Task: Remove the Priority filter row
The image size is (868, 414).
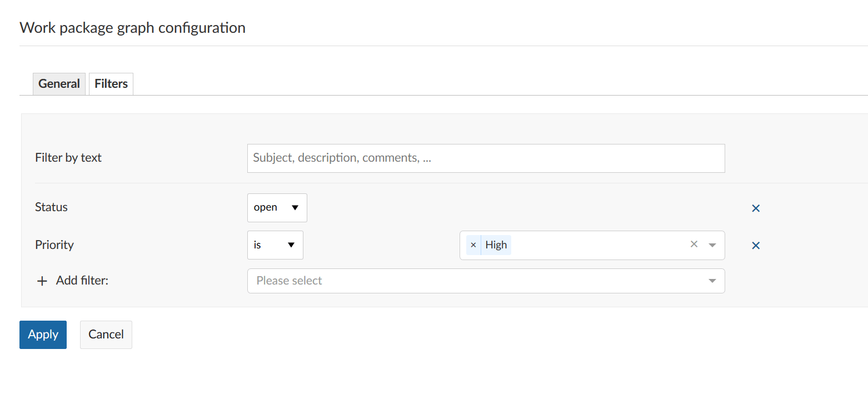Action: pyautogui.click(x=755, y=246)
